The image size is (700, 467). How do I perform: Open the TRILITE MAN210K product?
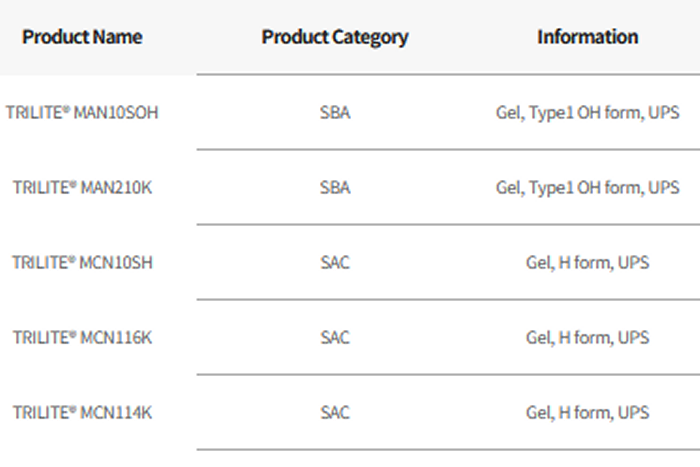(82, 187)
